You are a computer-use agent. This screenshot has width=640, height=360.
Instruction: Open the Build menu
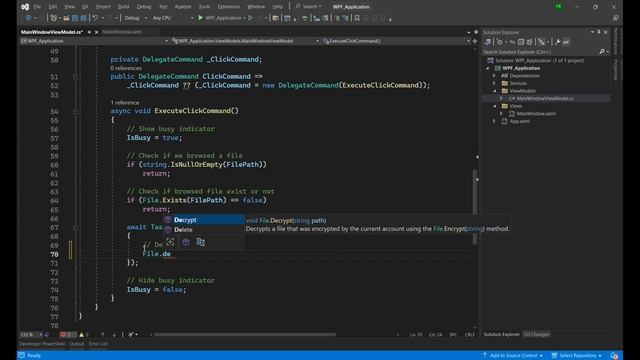coord(123,7)
